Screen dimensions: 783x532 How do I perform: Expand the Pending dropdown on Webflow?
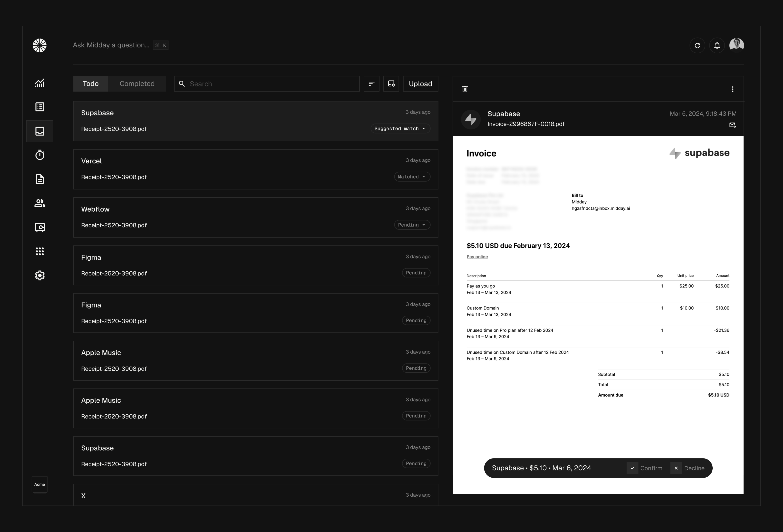pyautogui.click(x=412, y=225)
